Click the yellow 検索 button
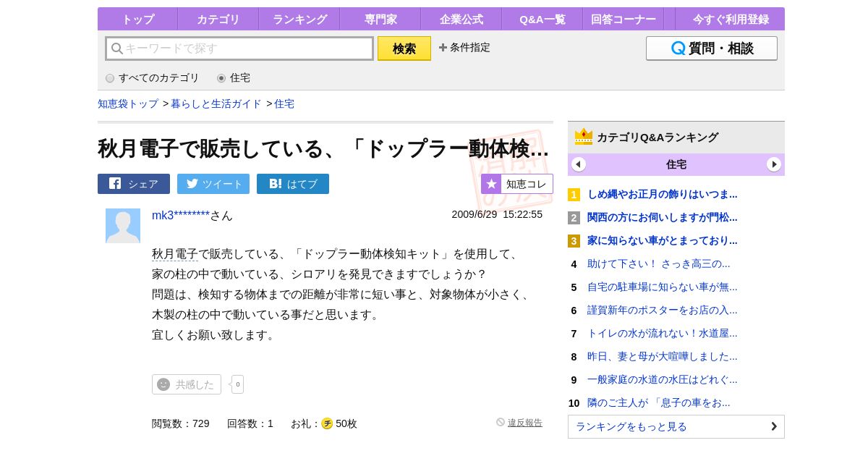 (x=404, y=48)
